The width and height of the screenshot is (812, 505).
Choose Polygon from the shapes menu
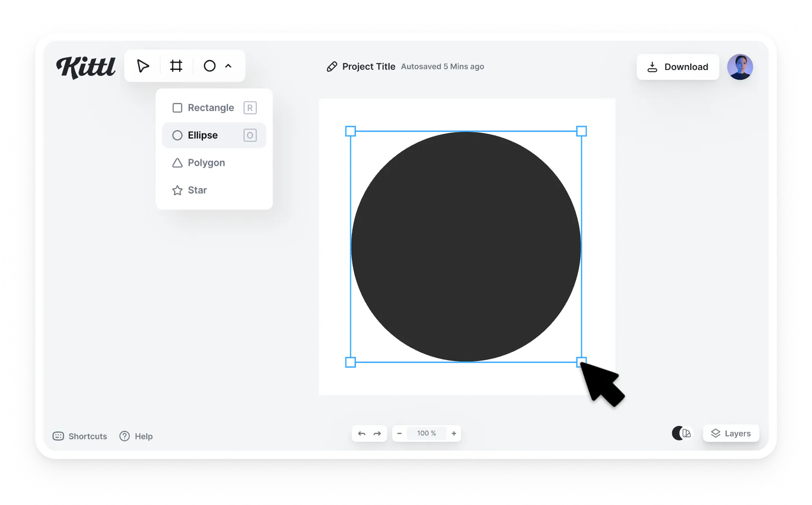206,162
